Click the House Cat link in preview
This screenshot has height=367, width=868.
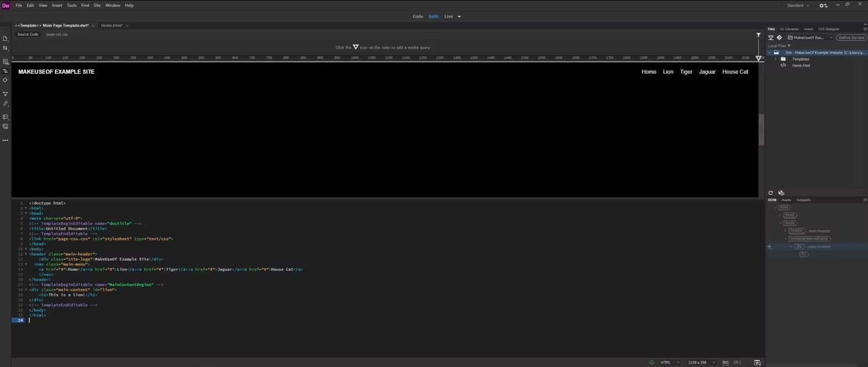pos(735,72)
